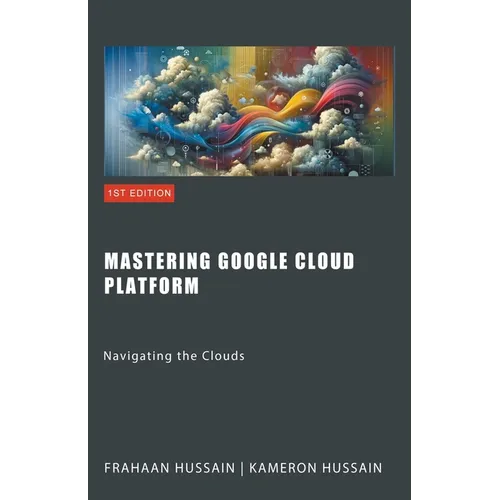
Task: Click the colorful cloud artwork on the cover
Action: tap(249, 111)
